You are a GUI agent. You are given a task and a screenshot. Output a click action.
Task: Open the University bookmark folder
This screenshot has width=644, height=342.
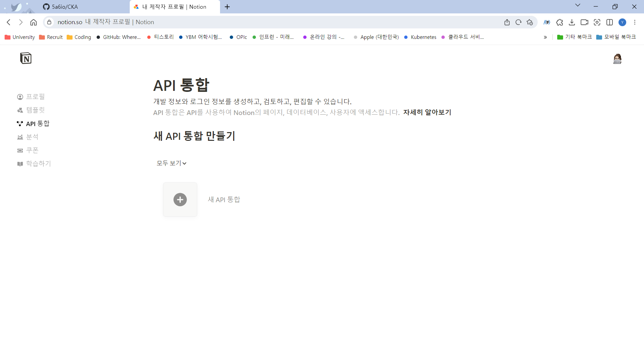tap(20, 37)
